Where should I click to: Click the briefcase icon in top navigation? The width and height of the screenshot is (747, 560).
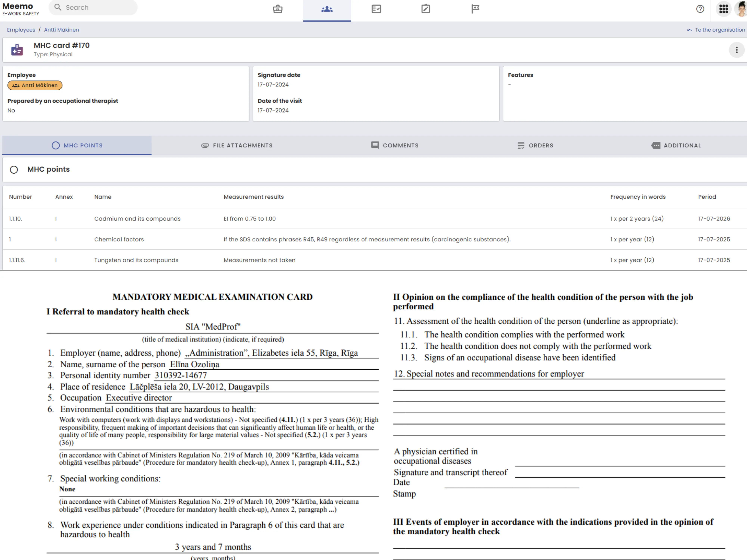(x=278, y=9)
